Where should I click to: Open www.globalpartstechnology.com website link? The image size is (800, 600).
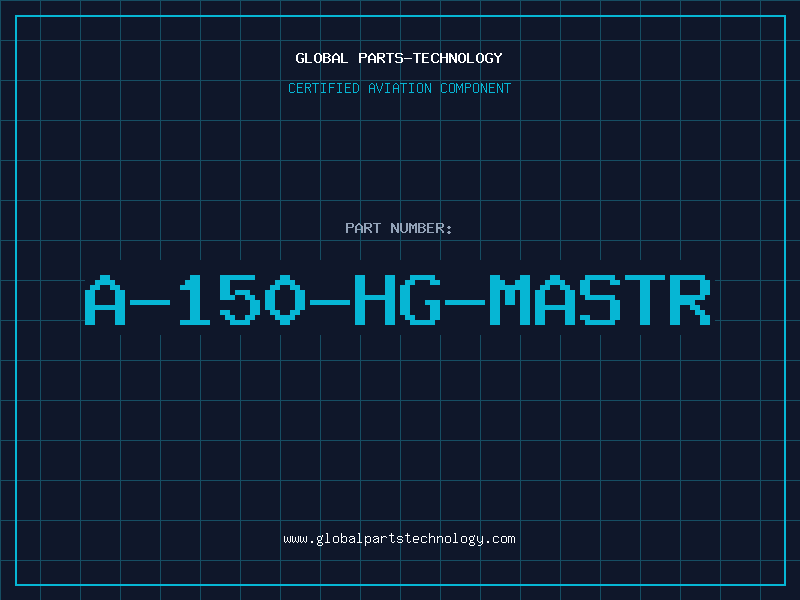pos(399,539)
